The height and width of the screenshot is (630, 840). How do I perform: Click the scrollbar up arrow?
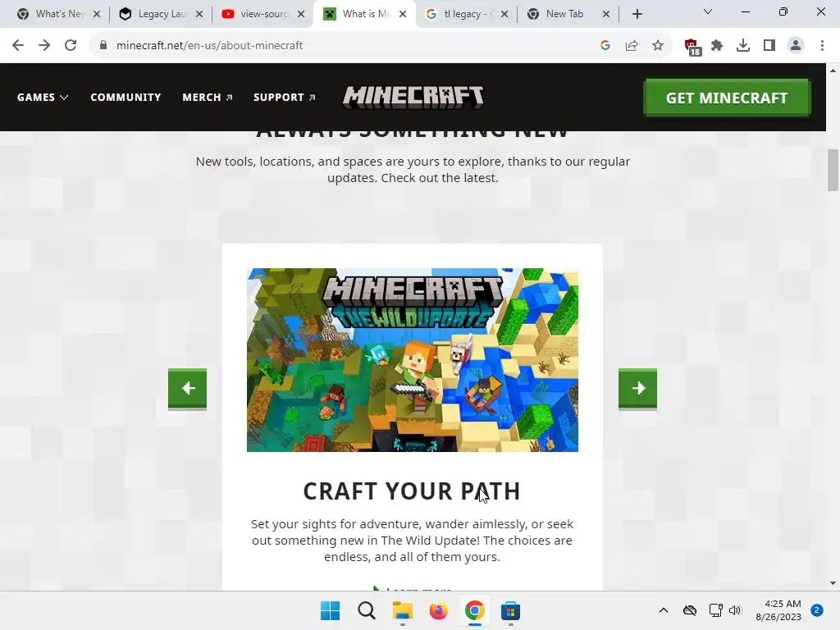[833, 71]
